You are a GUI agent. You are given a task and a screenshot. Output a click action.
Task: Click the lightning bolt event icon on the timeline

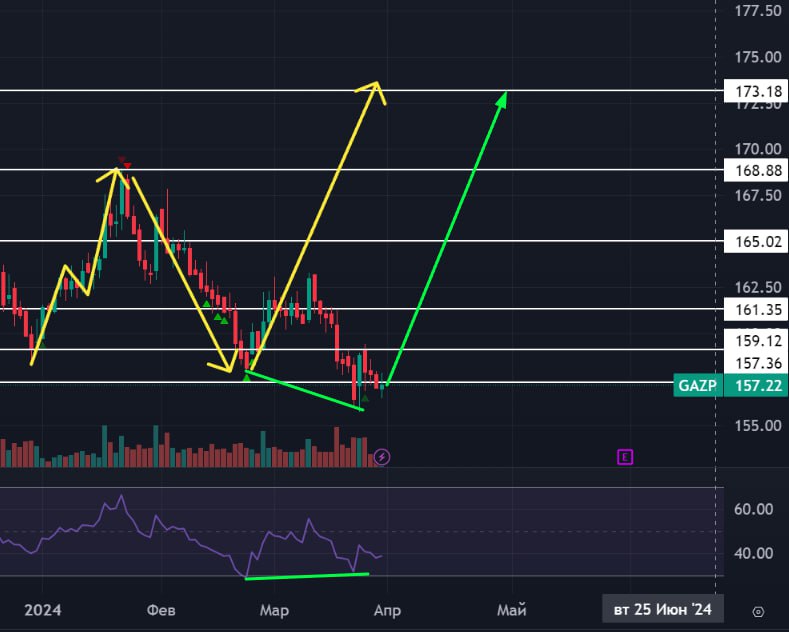tap(382, 457)
